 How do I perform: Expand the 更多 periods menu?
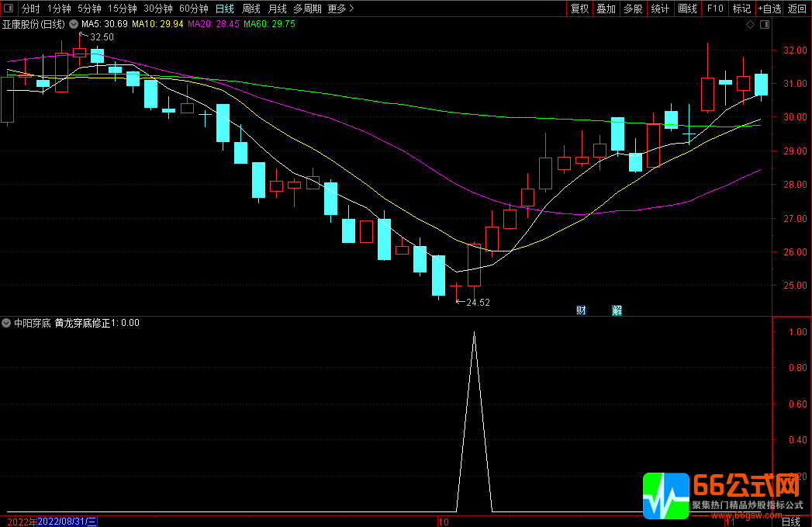[x=340, y=9]
